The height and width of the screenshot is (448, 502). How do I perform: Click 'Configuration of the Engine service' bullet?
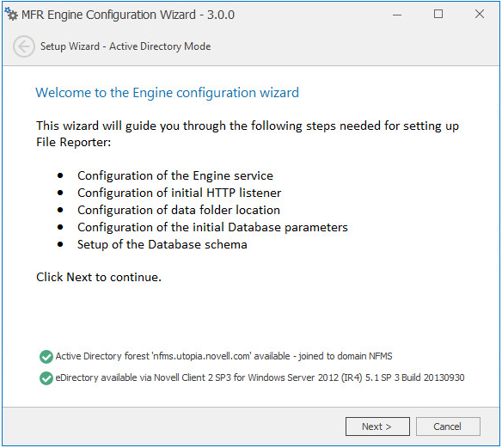point(175,175)
